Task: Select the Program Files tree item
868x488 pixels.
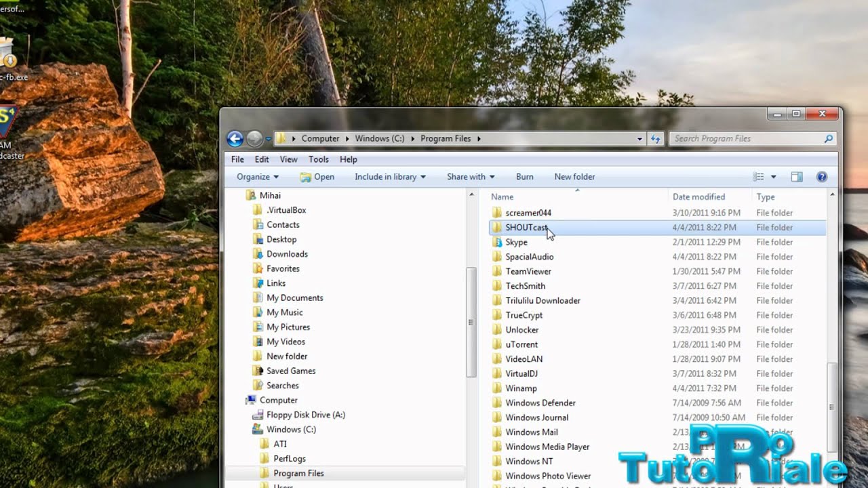Action: click(x=298, y=474)
